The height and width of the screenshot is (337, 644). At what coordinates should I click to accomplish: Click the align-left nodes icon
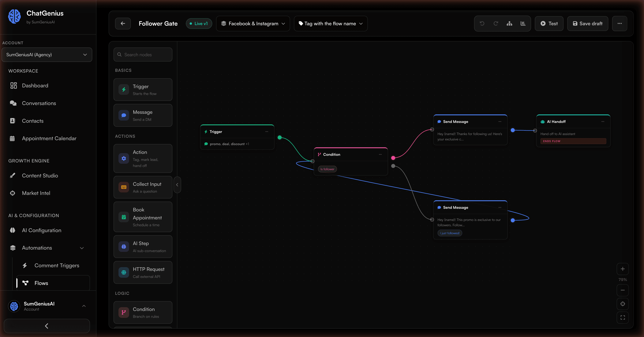(523, 24)
